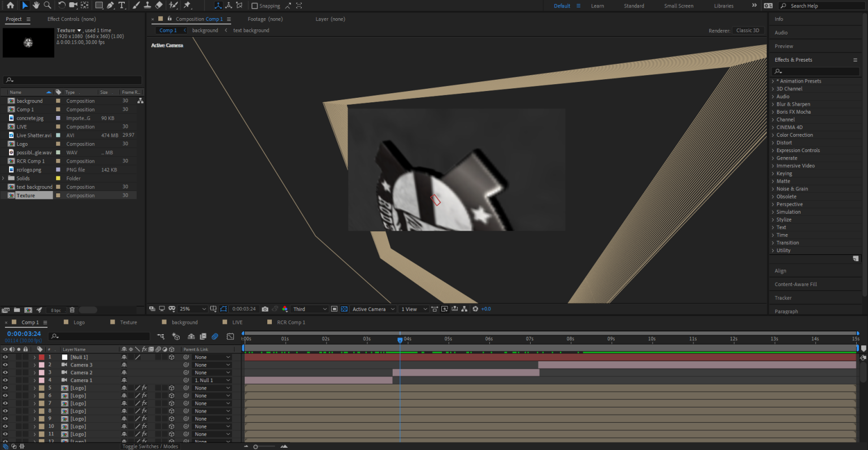Expand the Solids folder in Project
This screenshot has height=450, width=868.
tap(4, 178)
